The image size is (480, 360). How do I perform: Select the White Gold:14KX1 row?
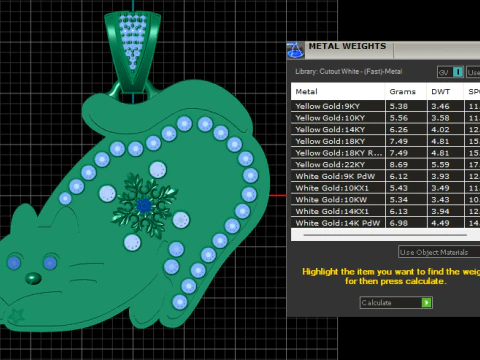(385, 211)
